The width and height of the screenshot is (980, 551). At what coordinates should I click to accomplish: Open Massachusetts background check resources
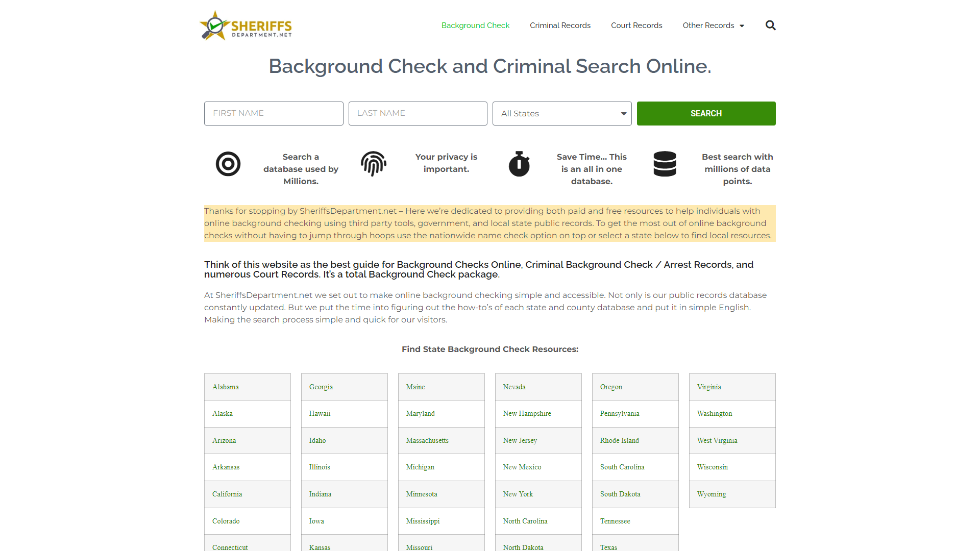[427, 441]
